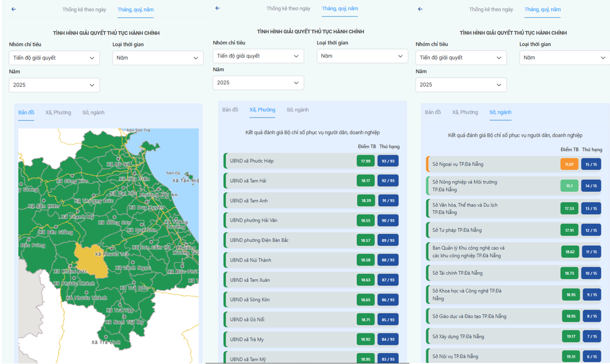
Task: Open Thống kê theo ngày tab above the map
Action: [84, 9]
